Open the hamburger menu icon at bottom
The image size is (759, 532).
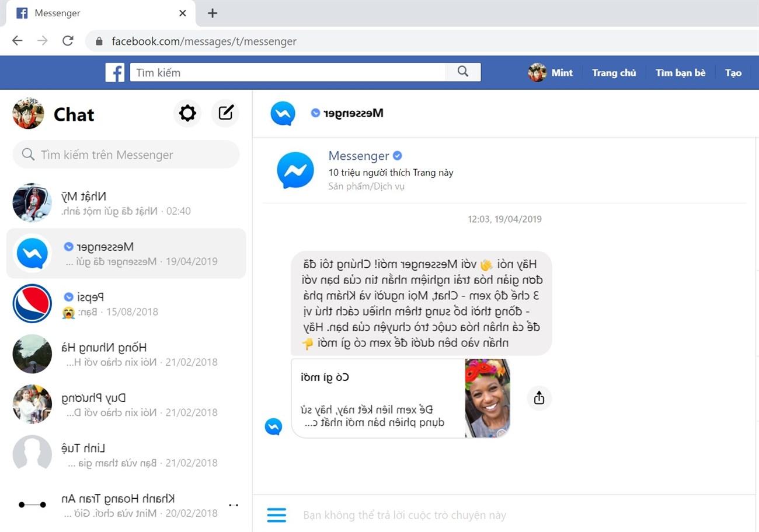276,515
